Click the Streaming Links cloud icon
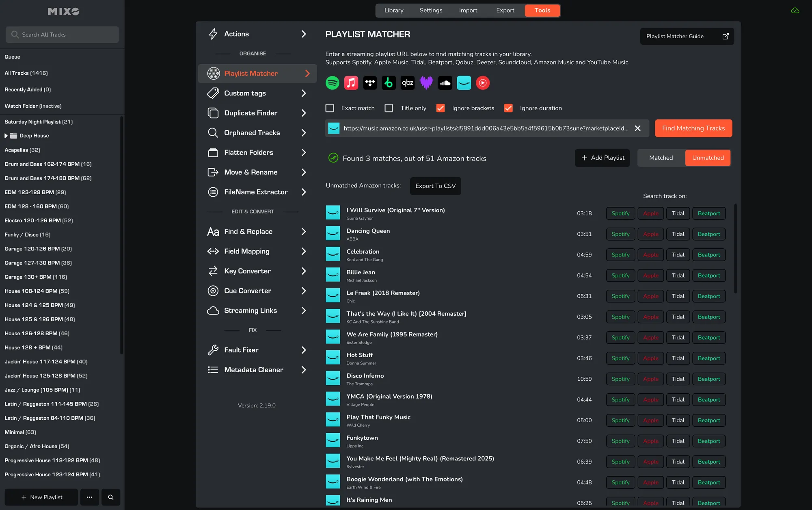812x510 pixels. tap(213, 310)
